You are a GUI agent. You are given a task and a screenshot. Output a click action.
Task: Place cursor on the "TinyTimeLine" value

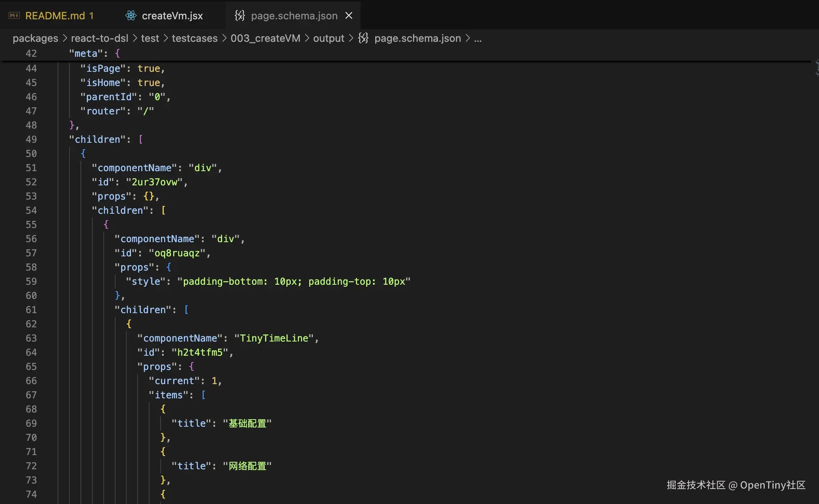tap(274, 338)
